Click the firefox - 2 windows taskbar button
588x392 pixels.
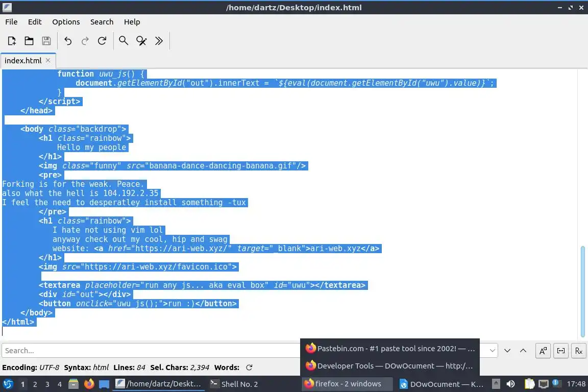pyautogui.click(x=347, y=384)
